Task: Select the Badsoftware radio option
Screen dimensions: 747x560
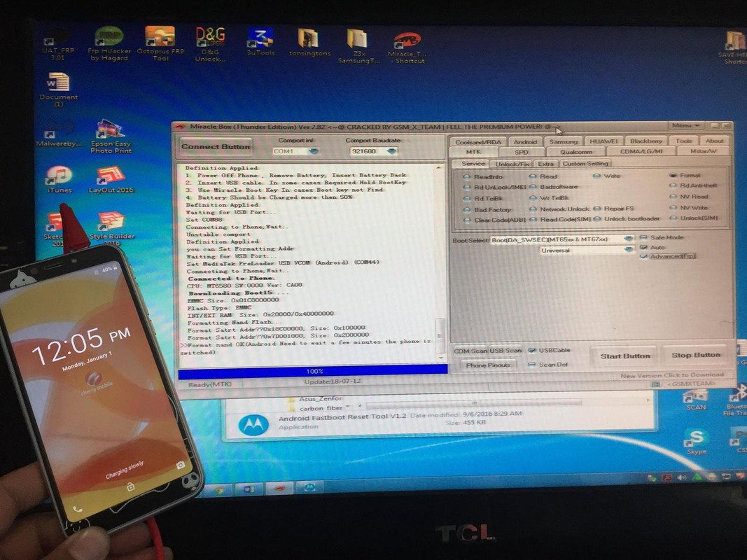Action: coord(553,187)
